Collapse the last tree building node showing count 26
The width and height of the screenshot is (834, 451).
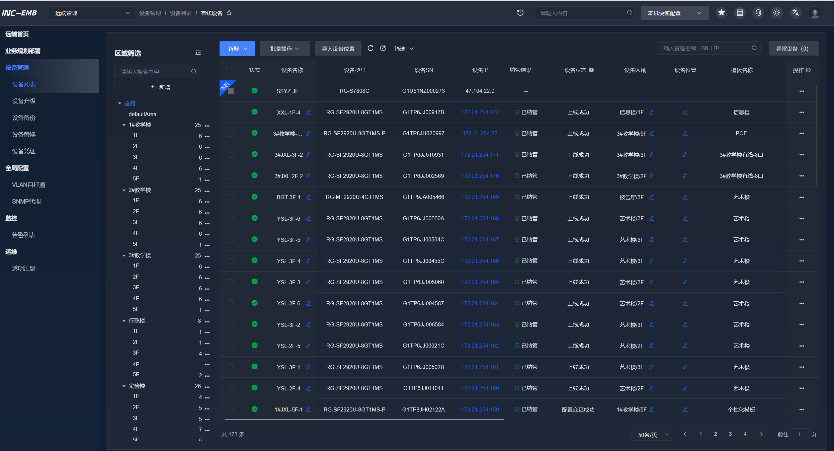tap(124, 386)
